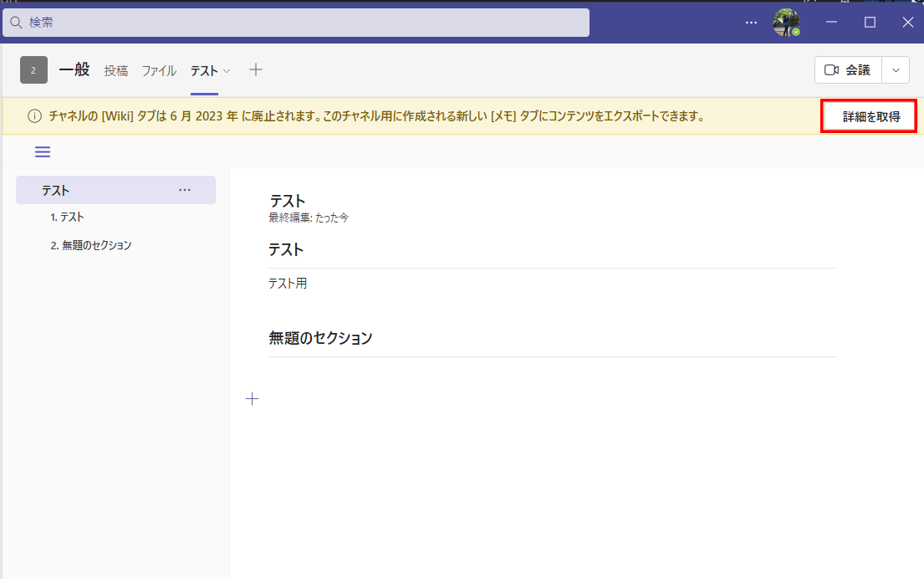Open the テスト tab dropdown chevron

(x=227, y=71)
